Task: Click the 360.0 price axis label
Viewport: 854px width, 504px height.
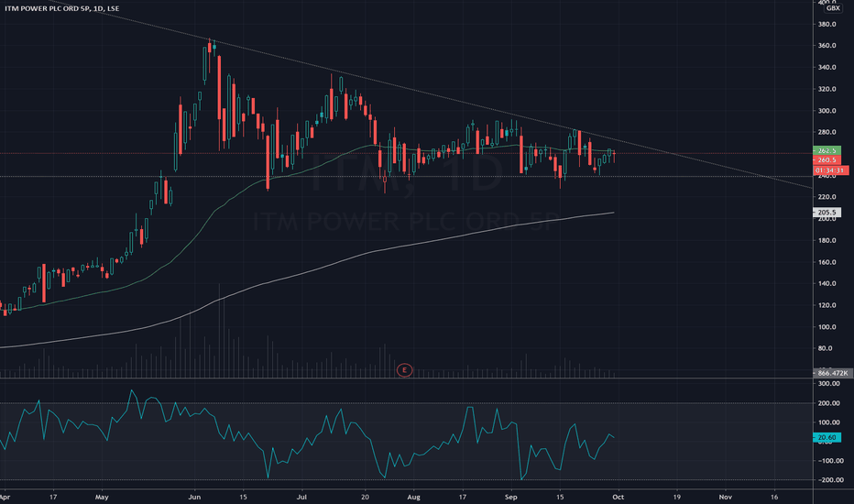Action: (827, 46)
